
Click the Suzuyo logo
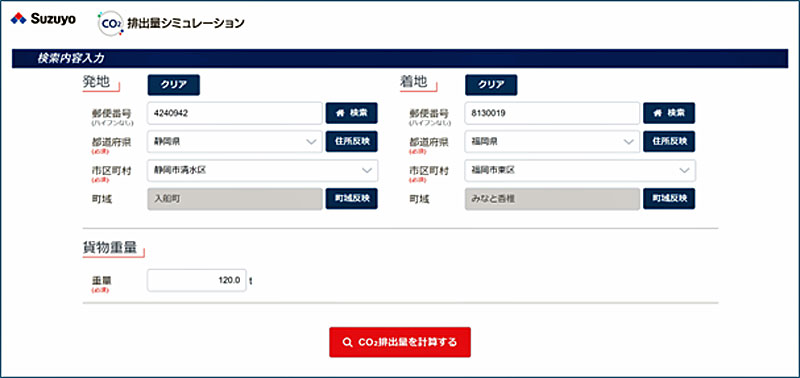click(x=43, y=19)
